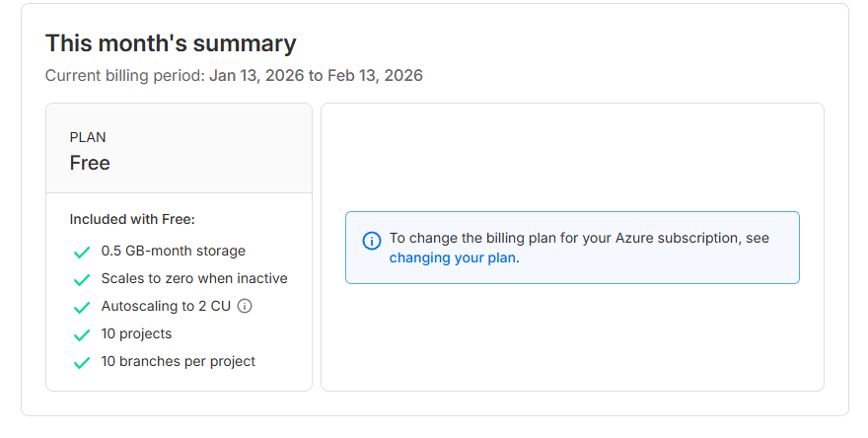Click the "This month's summary" heading
This screenshot has height=438, width=868.
171,43
